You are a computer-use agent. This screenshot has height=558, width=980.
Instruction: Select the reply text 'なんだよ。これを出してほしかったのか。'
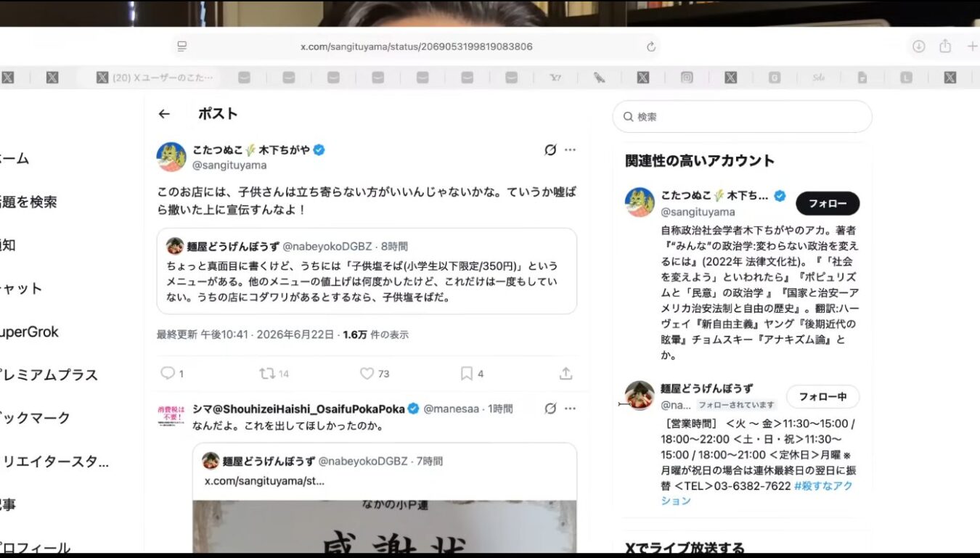click(x=288, y=426)
